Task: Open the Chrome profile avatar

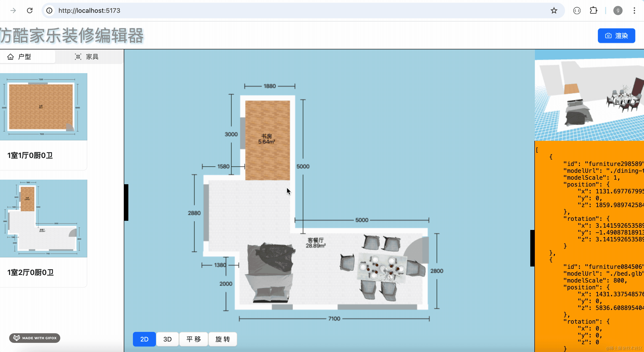Action: 618,11
